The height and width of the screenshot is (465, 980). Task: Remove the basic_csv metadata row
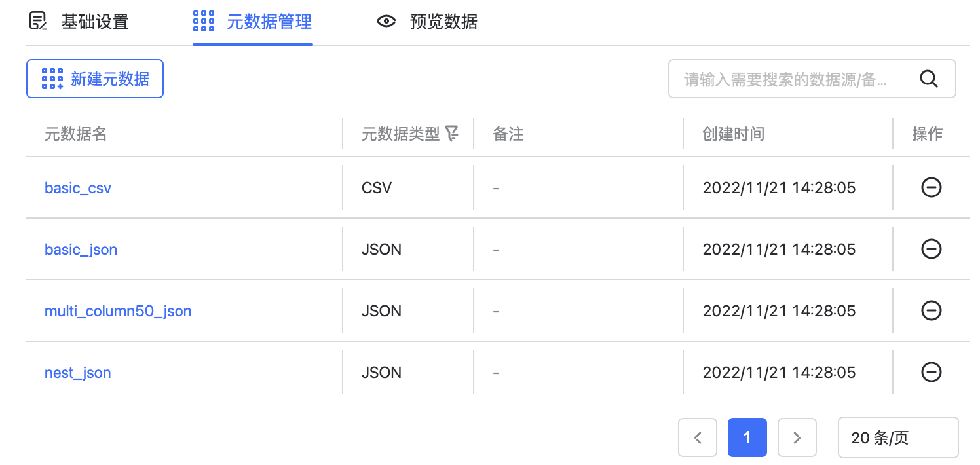[931, 188]
